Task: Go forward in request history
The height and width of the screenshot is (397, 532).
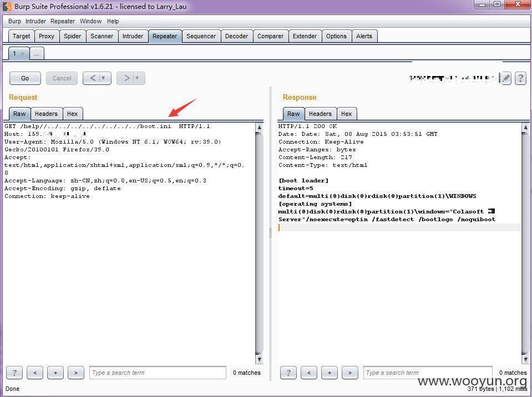Action: tap(126, 78)
